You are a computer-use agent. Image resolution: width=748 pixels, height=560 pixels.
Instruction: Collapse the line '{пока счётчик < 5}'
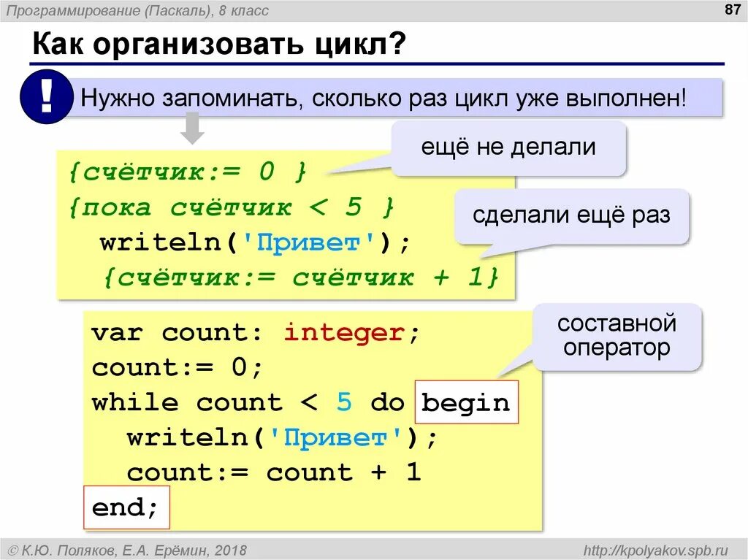click(234, 207)
